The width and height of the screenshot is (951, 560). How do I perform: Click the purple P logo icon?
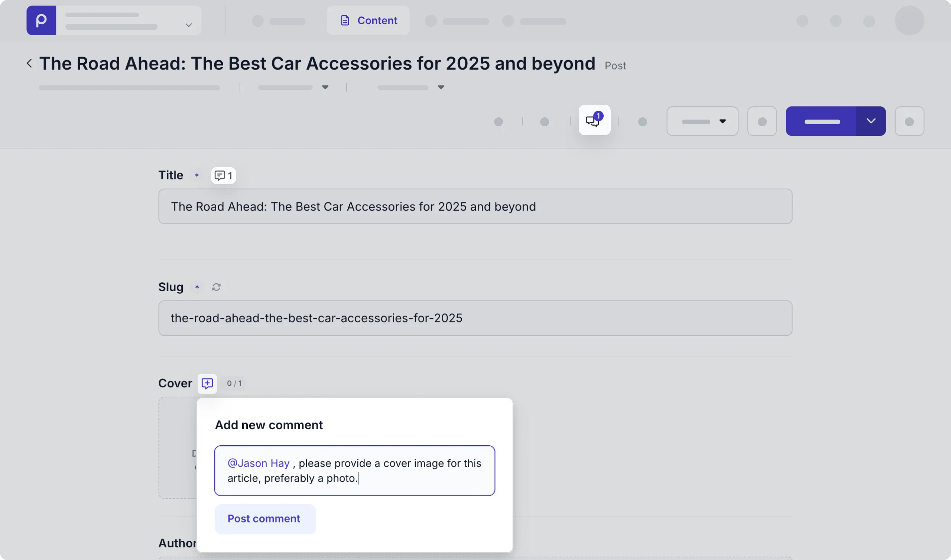pos(41,20)
